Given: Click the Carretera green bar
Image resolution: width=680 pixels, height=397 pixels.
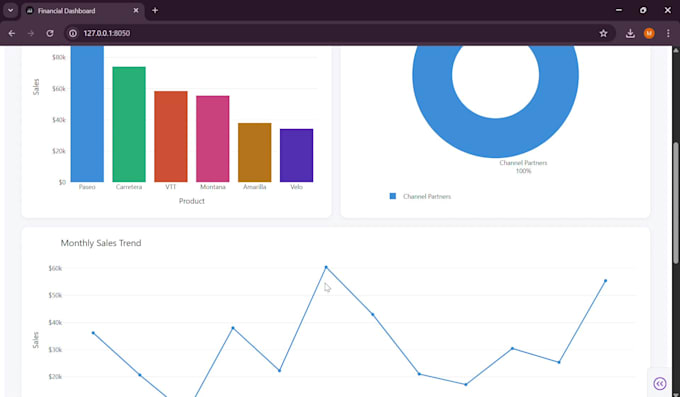Looking at the screenshot, I should pos(129,124).
